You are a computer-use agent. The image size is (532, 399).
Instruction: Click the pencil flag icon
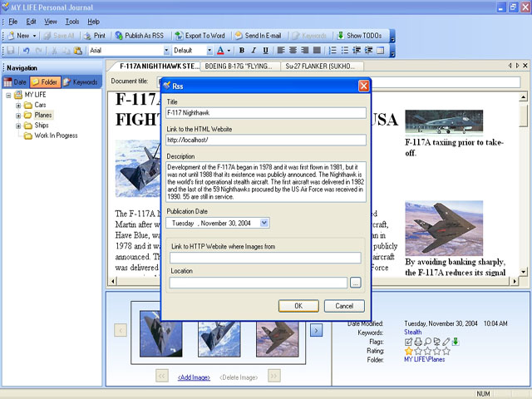(x=446, y=342)
